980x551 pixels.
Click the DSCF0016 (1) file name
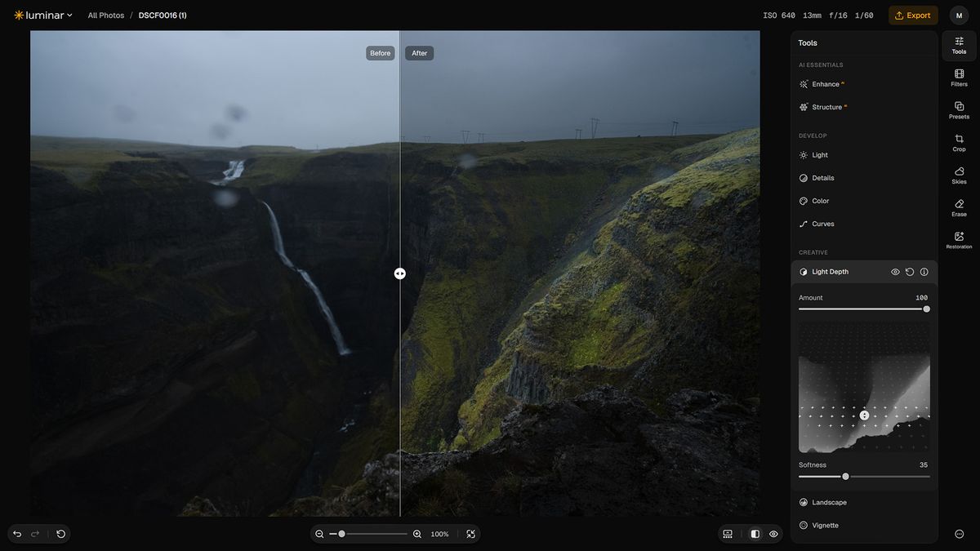pos(163,16)
